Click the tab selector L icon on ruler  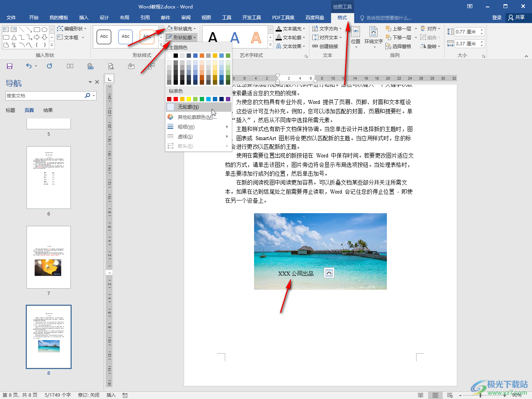point(110,79)
